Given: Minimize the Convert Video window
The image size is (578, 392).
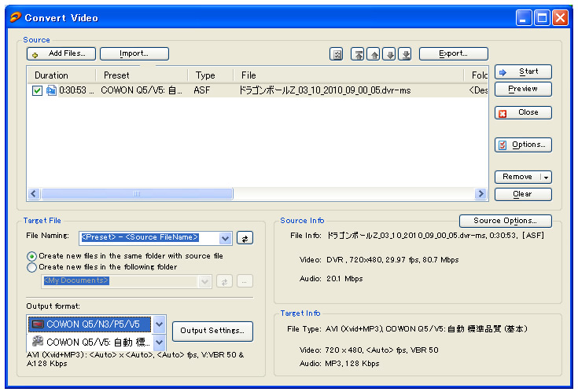Looking at the screenshot, I should click(x=524, y=17).
